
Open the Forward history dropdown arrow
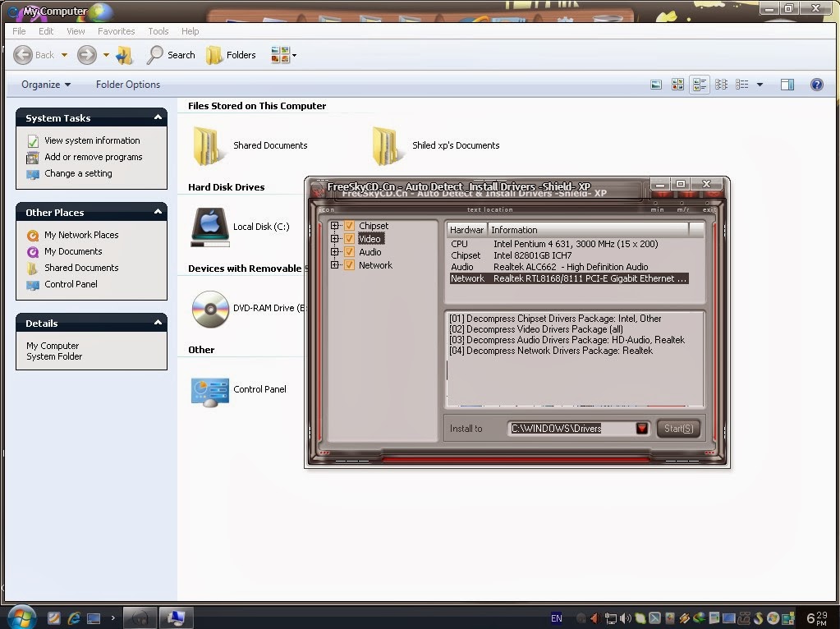tap(106, 55)
